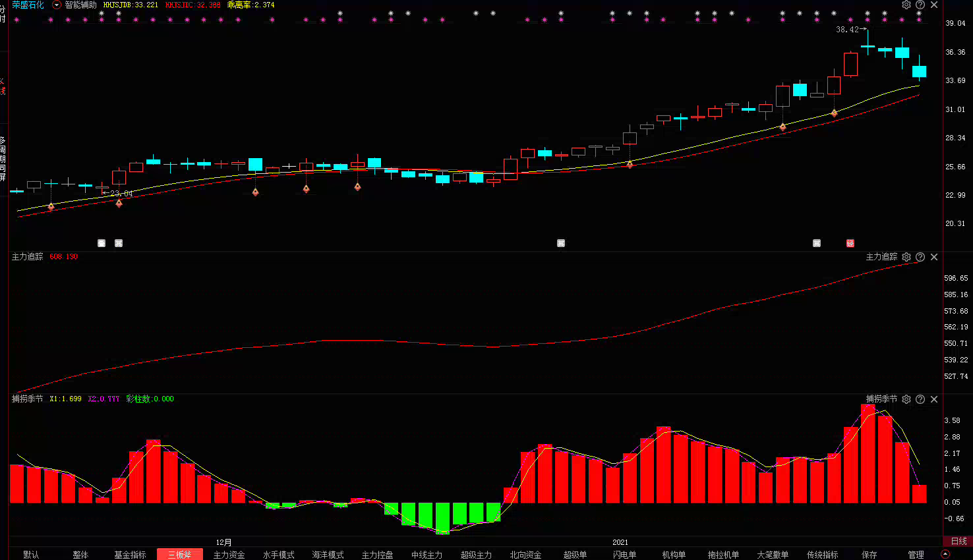
Task: Open settings gear for 主力追踪 indicator
Action: tap(906, 257)
